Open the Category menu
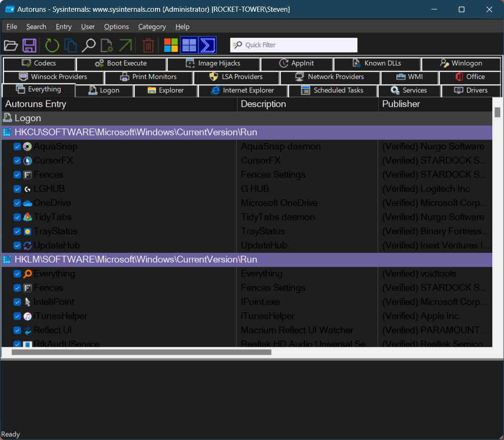504x440 pixels. (152, 27)
